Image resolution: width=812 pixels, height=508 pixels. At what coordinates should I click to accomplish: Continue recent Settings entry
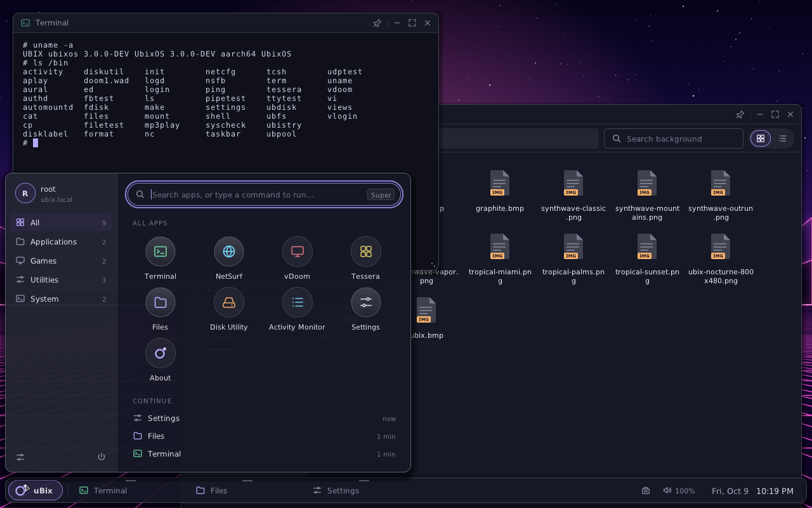264,418
